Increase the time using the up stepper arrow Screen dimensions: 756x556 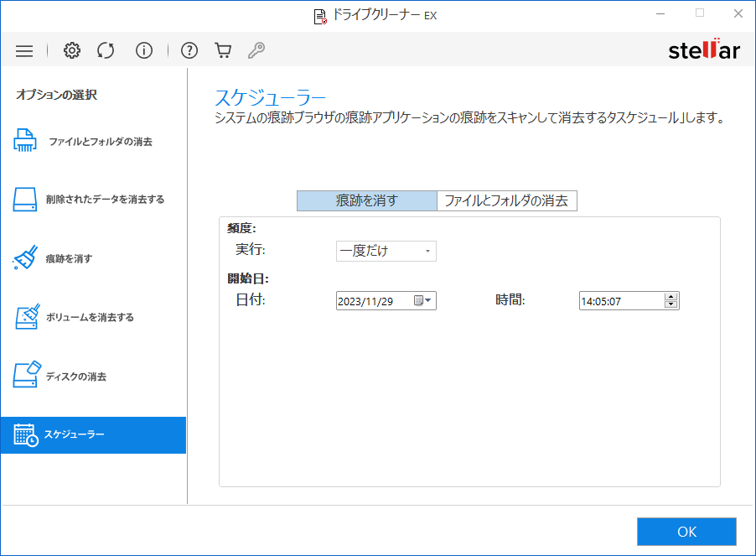(671, 296)
